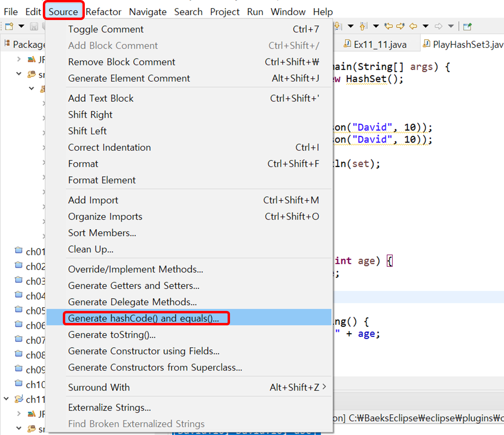Click the ch10 project folder icon
The width and height of the screenshot is (504, 435).
[19, 384]
